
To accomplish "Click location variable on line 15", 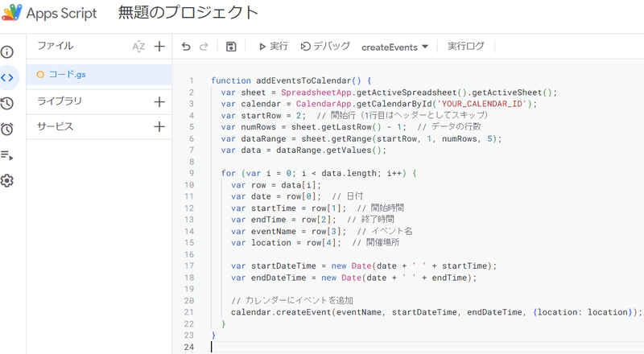I will 271,243.
